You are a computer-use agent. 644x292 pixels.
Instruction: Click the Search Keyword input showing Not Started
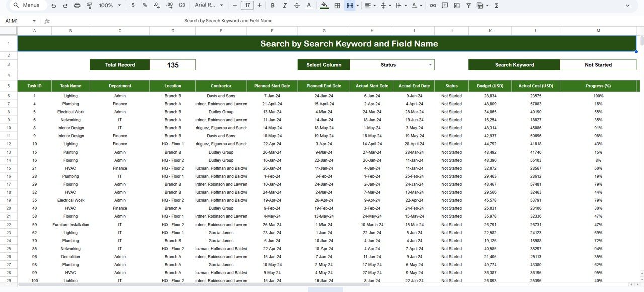[x=598, y=64]
